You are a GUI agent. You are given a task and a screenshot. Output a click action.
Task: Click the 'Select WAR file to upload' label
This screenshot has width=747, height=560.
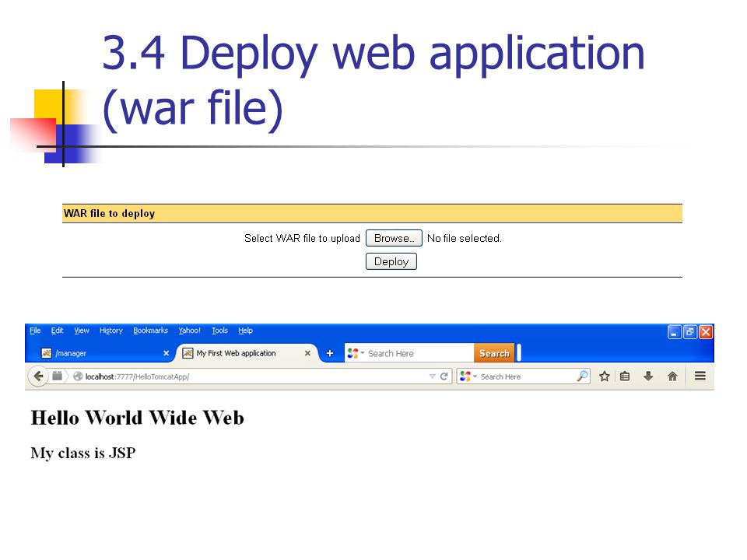click(302, 238)
